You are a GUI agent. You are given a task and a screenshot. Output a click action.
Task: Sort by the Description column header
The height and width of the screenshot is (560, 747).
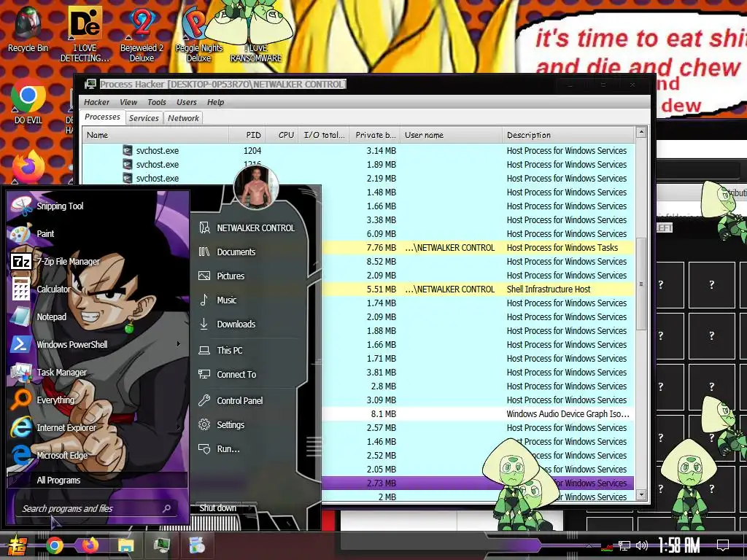click(568, 135)
